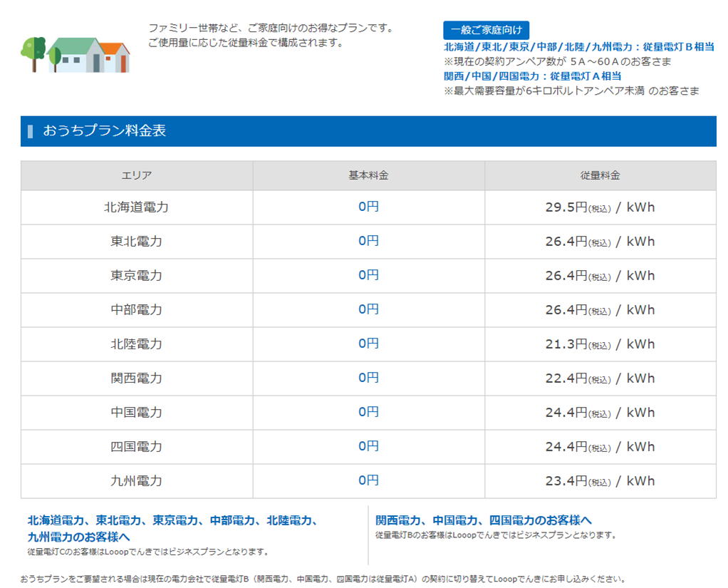Select the 東北電力 area cell
The image size is (728, 588).
click(137, 242)
